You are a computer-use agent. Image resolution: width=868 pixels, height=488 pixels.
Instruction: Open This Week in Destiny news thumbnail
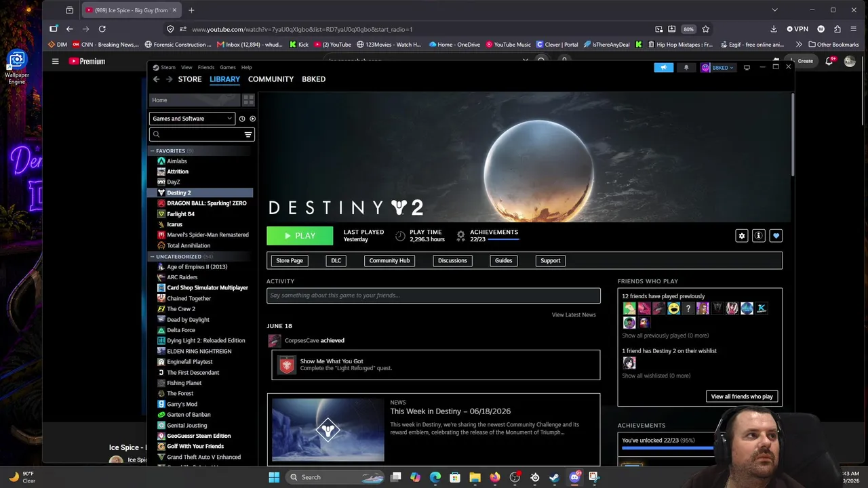point(328,430)
